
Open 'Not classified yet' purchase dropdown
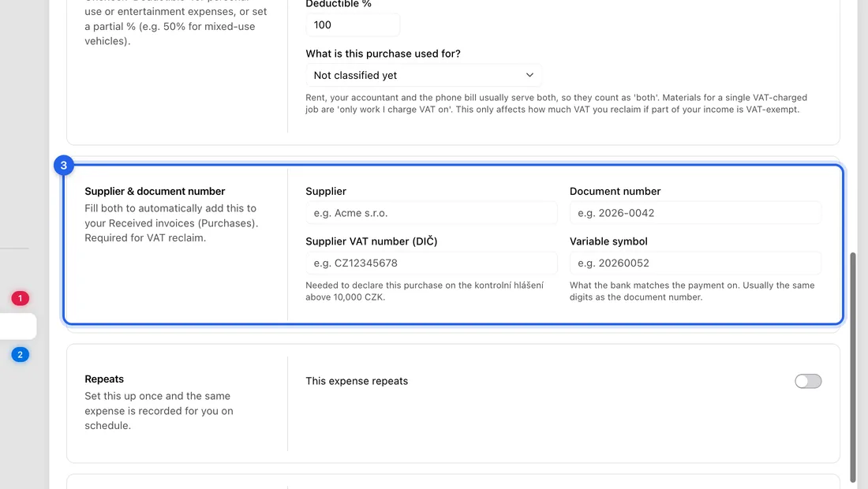point(424,75)
